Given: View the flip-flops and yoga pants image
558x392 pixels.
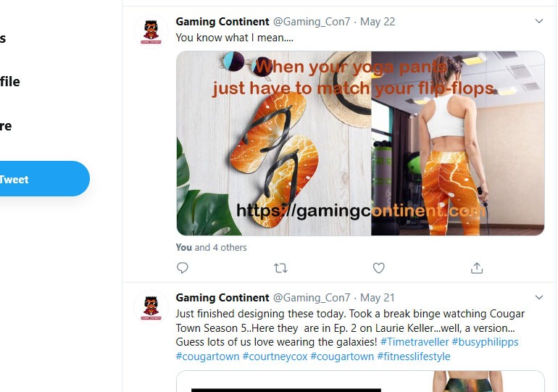Looking at the screenshot, I should pyautogui.click(x=360, y=143).
